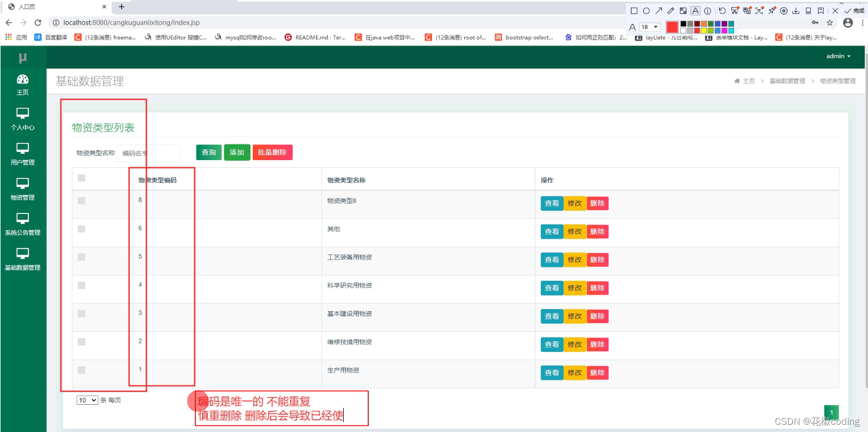Open the 百度翻译 bookmark
Image resolution: width=868 pixels, height=432 pixels.
(51, 37)
